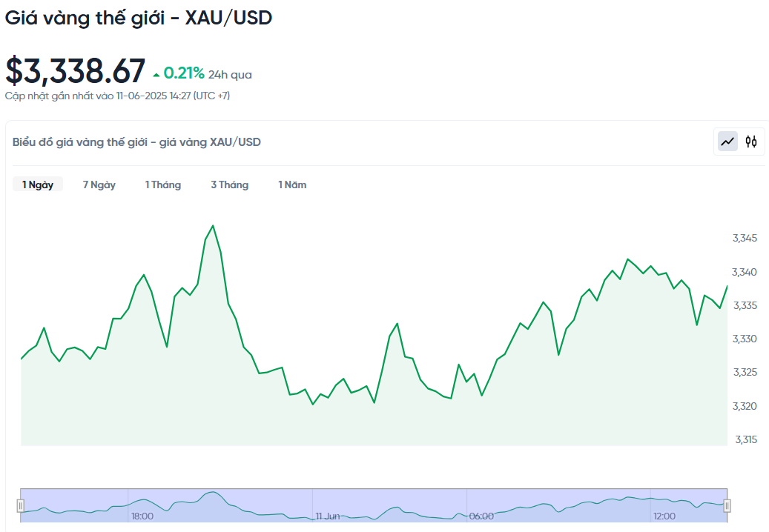Screen dimensions: 769x532
Task: Switch to line chart view icon
Action: pos(727,142)
